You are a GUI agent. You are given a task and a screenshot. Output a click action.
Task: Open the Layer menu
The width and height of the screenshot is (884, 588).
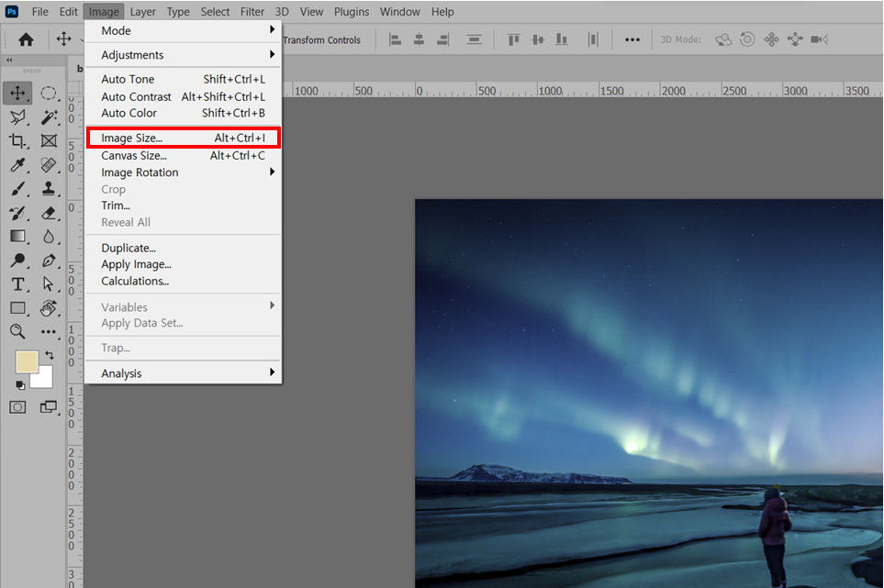tap(142, 11)
